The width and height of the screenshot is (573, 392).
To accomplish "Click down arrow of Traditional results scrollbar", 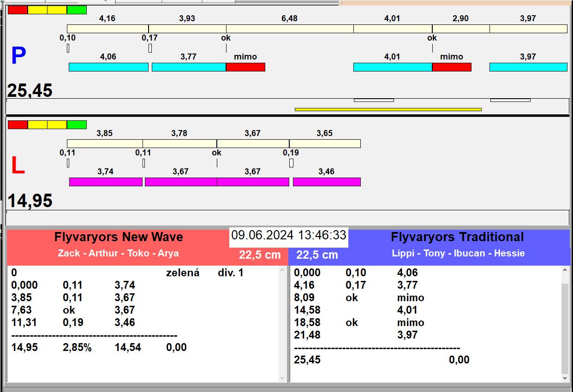I will coord(565,378).
